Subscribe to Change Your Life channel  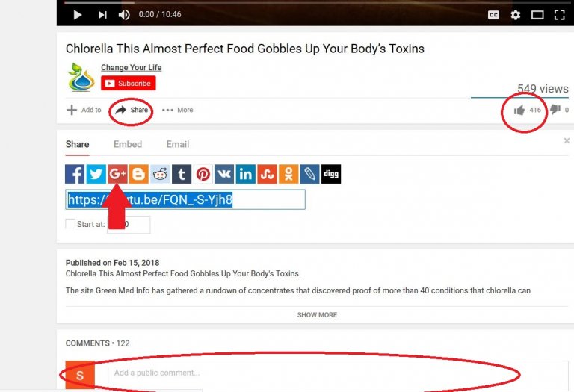(129, 83)
